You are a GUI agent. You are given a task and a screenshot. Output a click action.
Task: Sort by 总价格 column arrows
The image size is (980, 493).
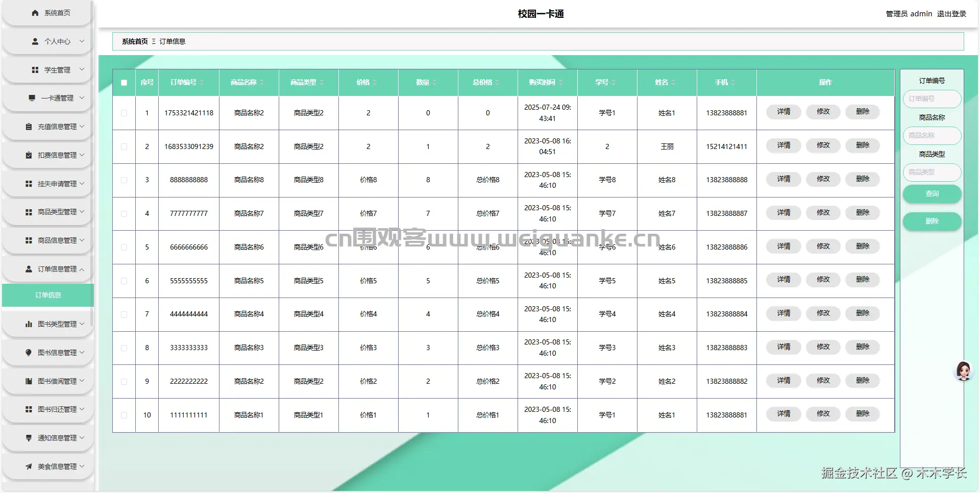(x=498, y=82)
